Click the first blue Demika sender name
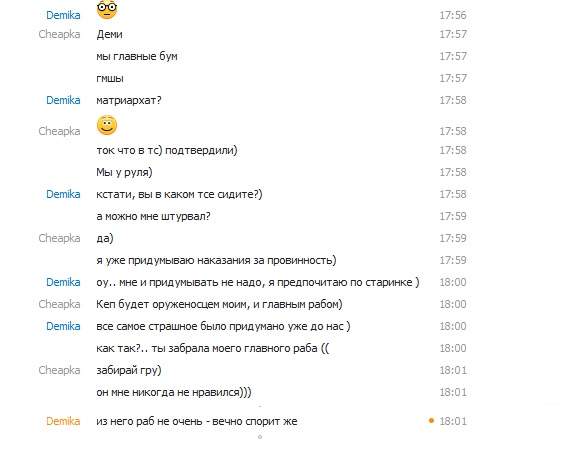The height and width of the screenshot is (451, 562). point(63,15)
